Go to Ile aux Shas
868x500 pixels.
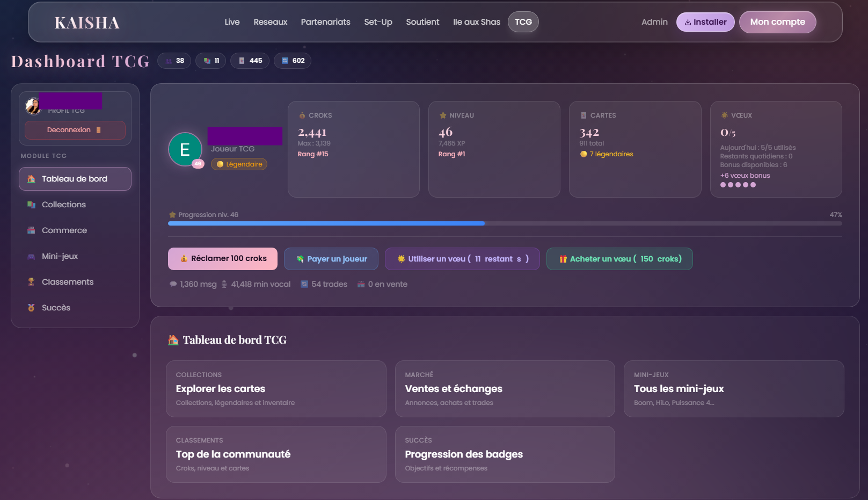click(477, 22)
